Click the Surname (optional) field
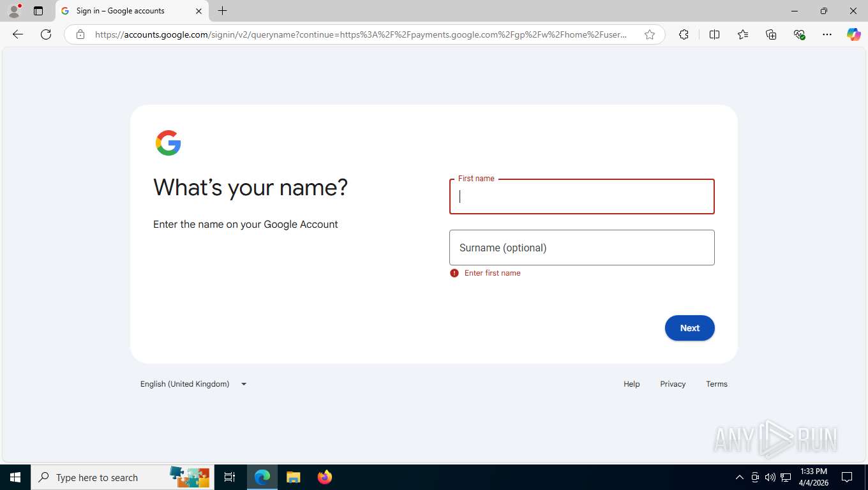The height and width of the screenshot is (490, 868). click(581, 248)
